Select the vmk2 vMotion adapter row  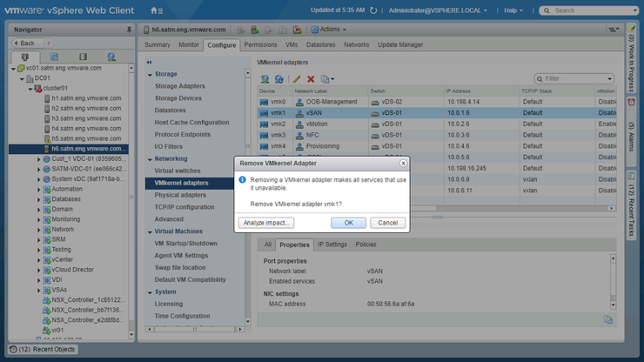coord(437,124)
